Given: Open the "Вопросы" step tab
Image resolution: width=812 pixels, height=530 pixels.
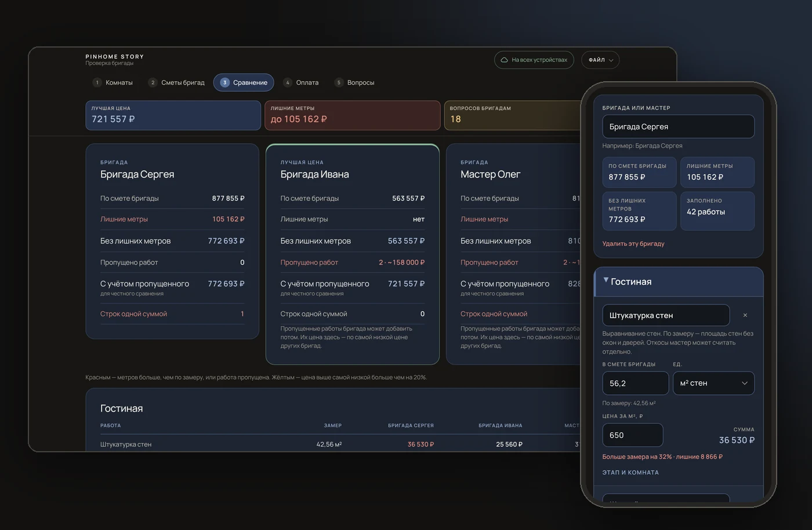Looking at the screenshot, I should point(354,82).
